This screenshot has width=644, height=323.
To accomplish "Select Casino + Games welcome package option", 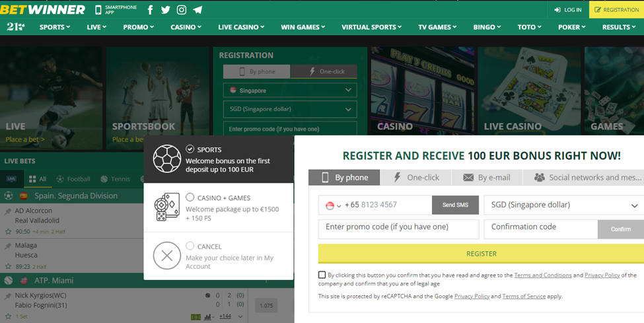I will pyautogui.click(x=190, y=197).
